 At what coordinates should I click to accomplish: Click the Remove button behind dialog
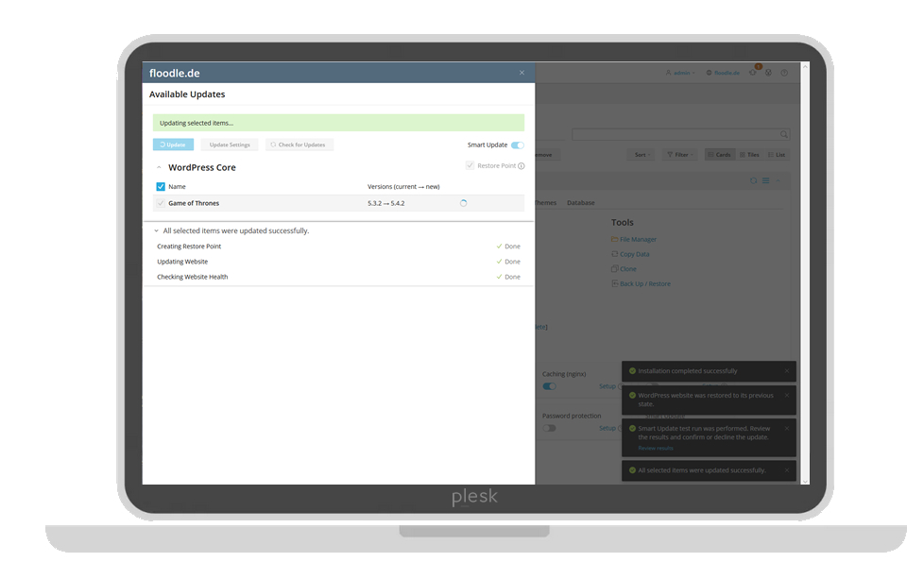(x=547, y=155)
